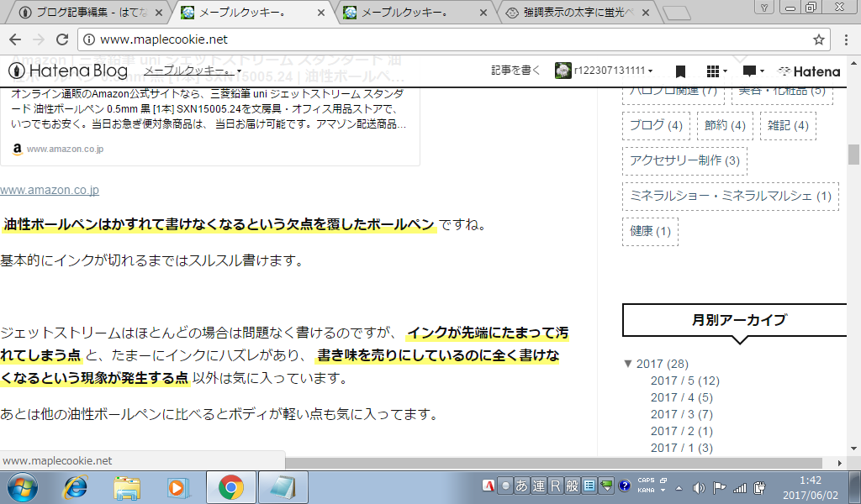Open the 2017 / 1 (3) archive

tap(681, 448)
